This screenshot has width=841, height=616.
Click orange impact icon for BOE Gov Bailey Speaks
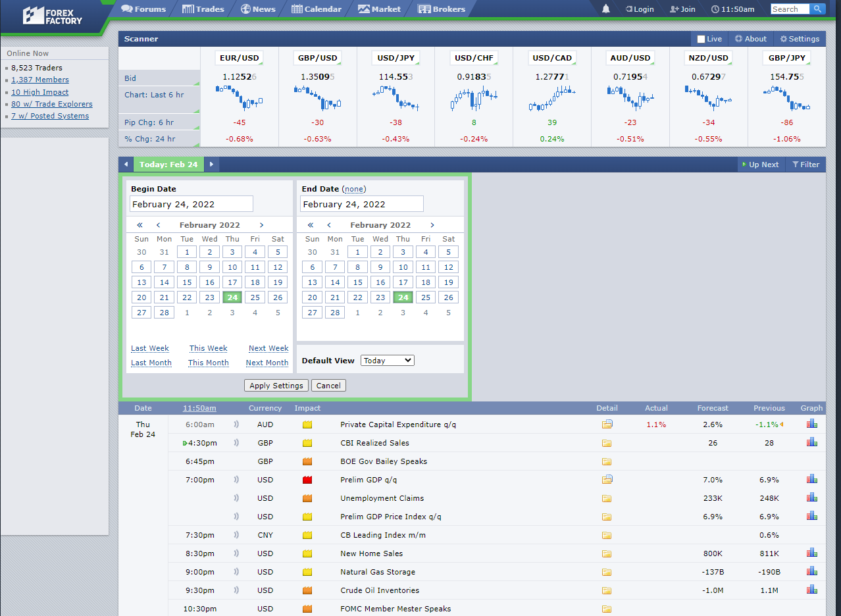click(307, 461)
